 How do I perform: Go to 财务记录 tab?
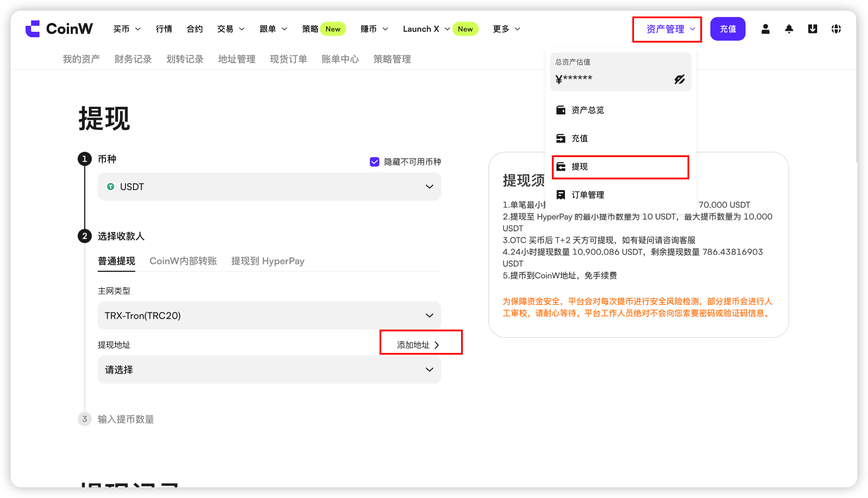point(133,59)
